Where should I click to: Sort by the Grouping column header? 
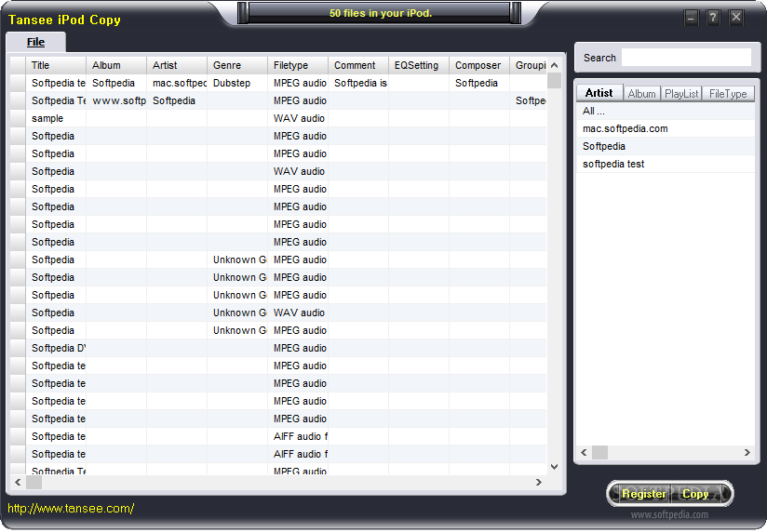coord(529,65)
